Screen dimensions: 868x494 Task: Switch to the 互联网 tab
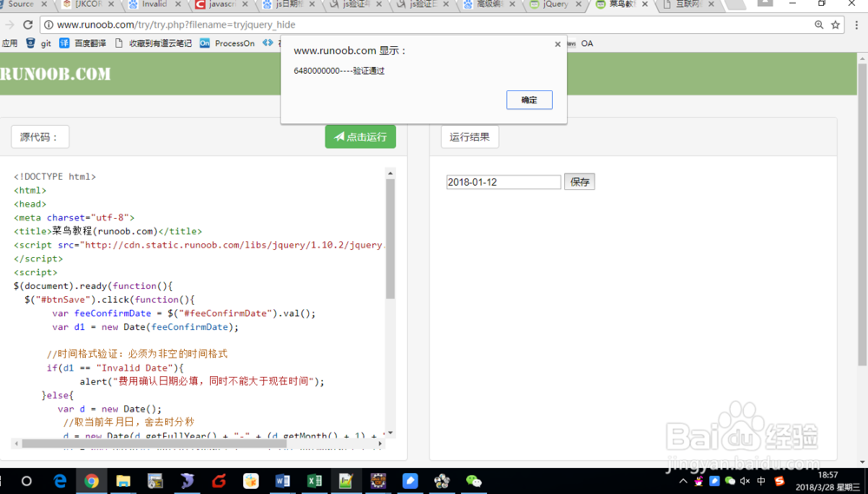(x=688, y=3)
